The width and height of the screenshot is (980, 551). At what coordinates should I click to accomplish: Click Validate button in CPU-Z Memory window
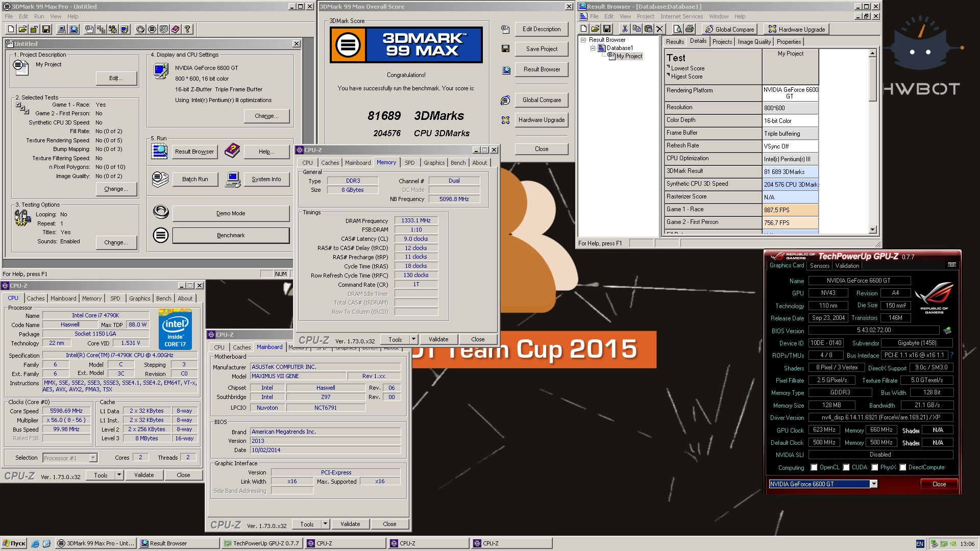(438, 339)
